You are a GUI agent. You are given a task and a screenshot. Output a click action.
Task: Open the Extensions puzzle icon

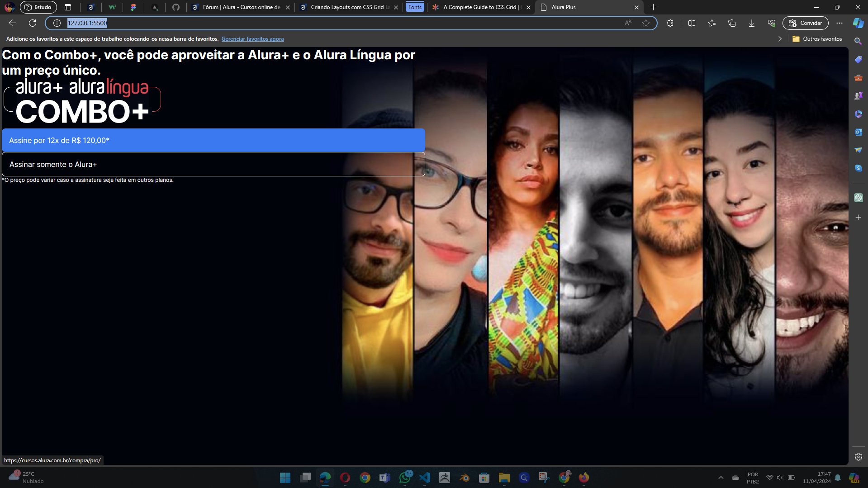click(670, 23)
